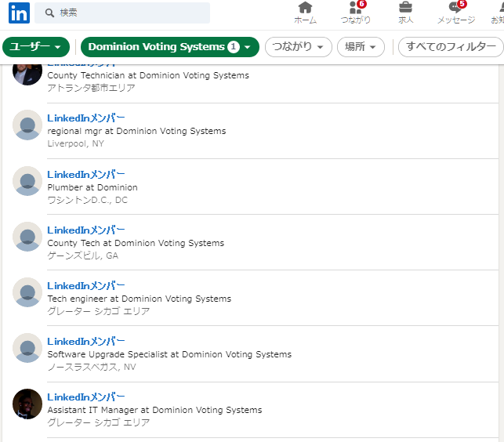Open member link above regional mgr
Viewport: 504px width, 442px height.
point(85,118)
